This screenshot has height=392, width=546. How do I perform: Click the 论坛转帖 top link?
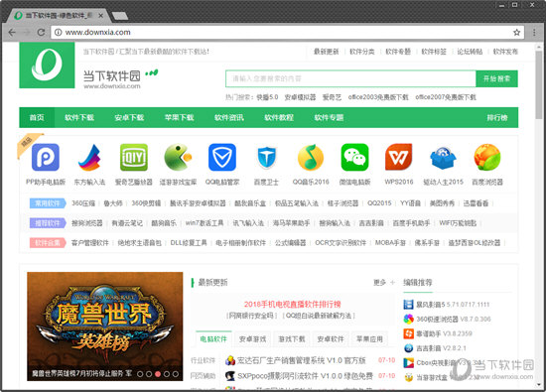(470, 52)
